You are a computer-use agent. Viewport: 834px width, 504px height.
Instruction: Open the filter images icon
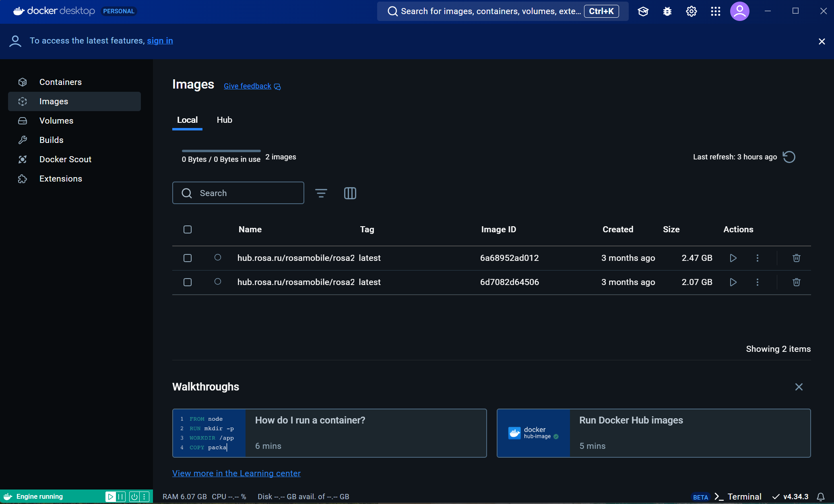click(x=321, y=193)
